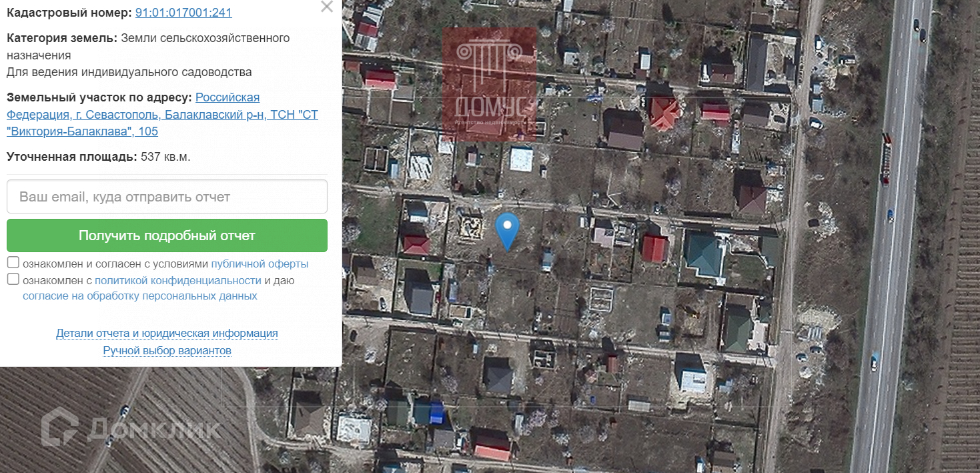
Task: Open the политикой конфиденциальности link
Action: (x=178, y=280)
